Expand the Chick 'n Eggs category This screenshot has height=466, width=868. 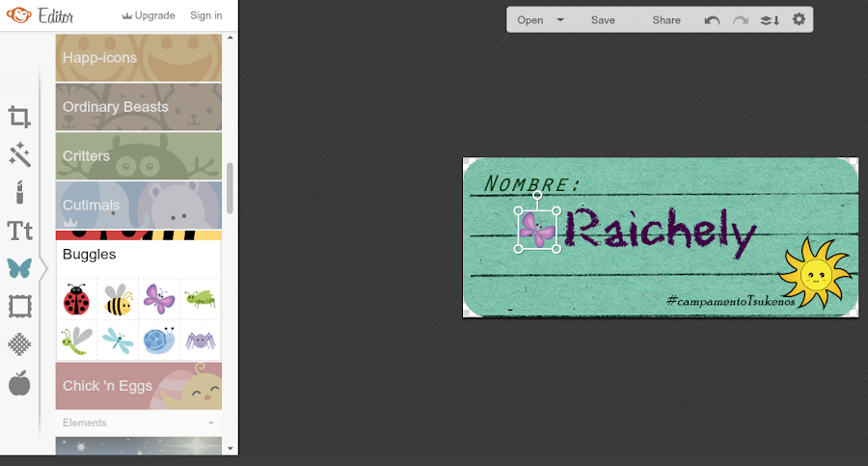tap(138, 386)
